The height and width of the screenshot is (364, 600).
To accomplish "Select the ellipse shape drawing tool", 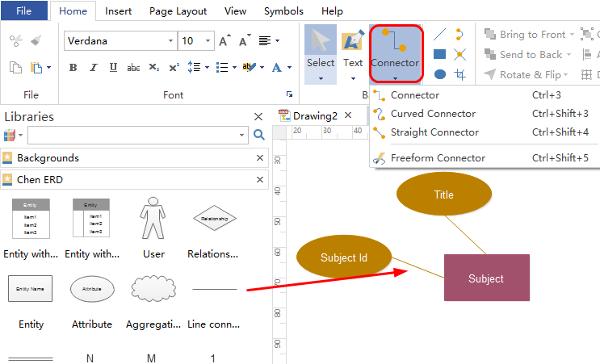I will pyautogui.click(x=439, y=74).
